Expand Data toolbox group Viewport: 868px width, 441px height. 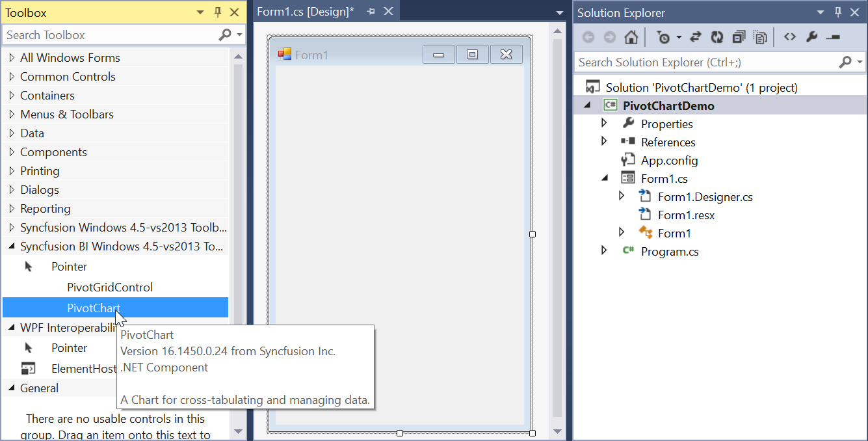pyautogui.click(x=12, y=133)
